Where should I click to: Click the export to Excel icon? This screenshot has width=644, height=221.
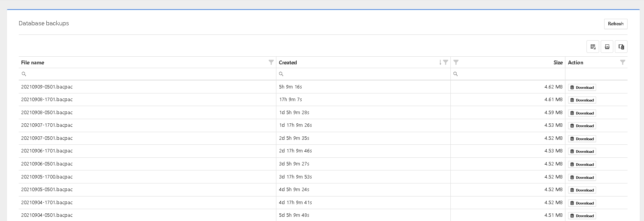[607, 47]
